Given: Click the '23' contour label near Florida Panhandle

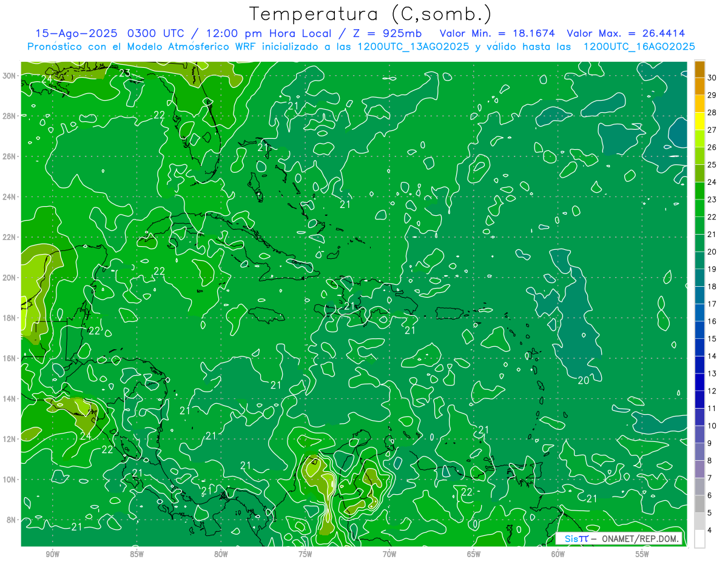Looking at the screenshot, I should pos(125,73).
